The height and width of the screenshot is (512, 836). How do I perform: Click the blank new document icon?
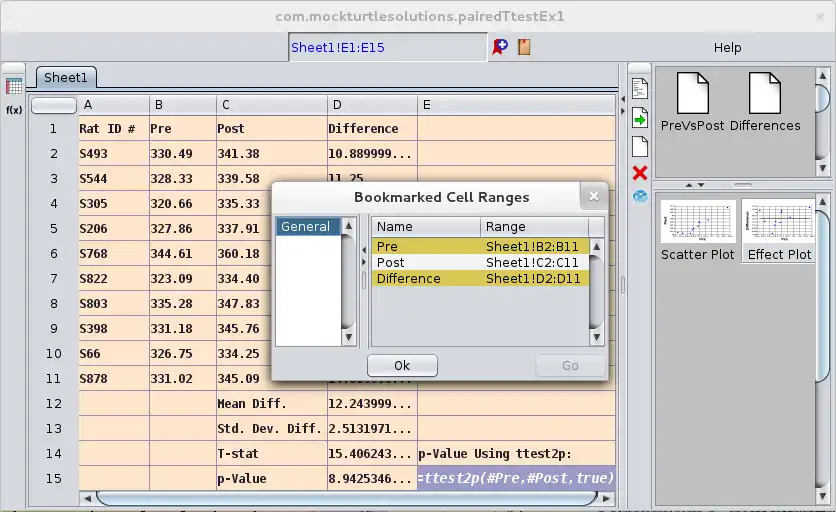point(640,147)
